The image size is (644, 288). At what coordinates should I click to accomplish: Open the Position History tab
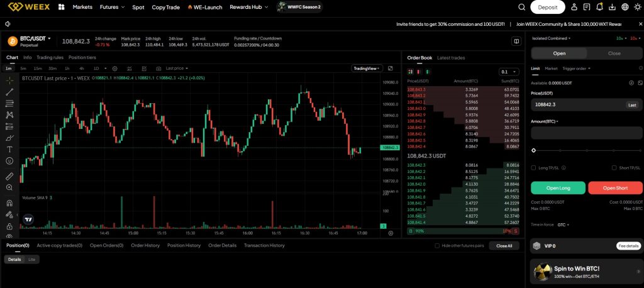pyautogui.click(x=184, y=245)
